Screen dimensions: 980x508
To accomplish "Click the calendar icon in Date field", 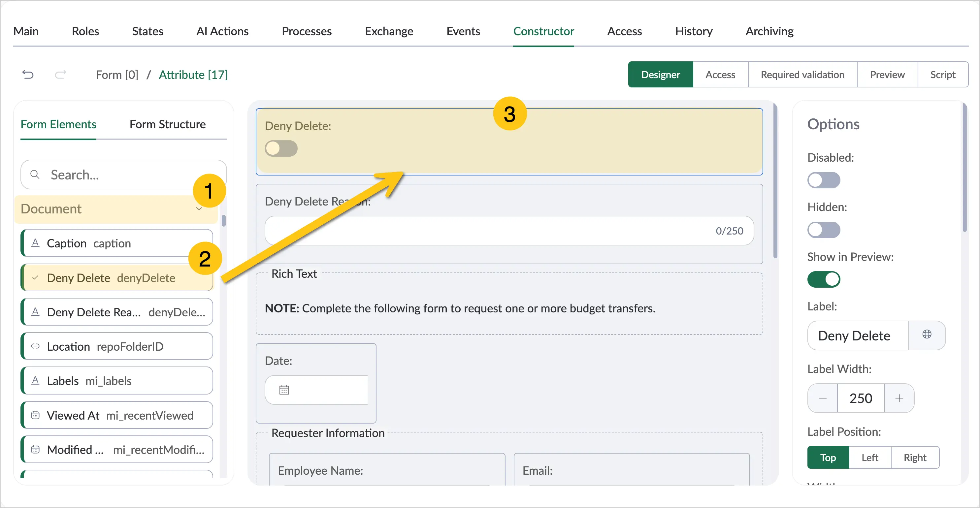I will pyautogui.click(x=284, y=390).
